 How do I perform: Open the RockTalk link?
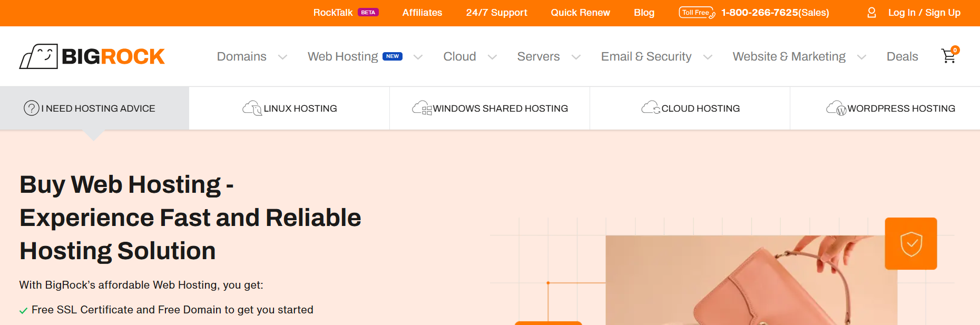[333, 13]
